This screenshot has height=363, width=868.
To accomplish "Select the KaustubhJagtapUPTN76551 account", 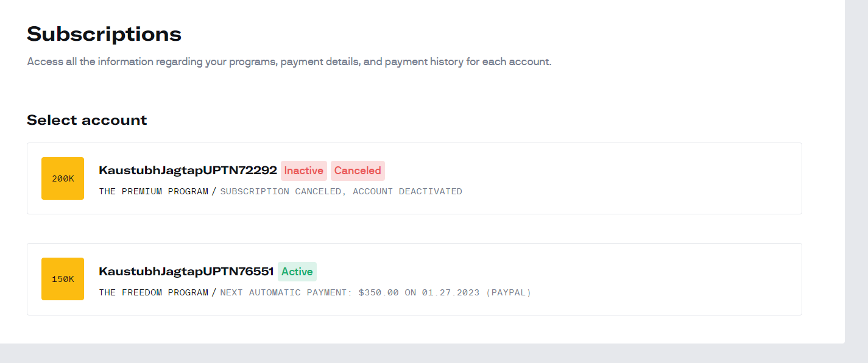I will click(x=186, y=272).
